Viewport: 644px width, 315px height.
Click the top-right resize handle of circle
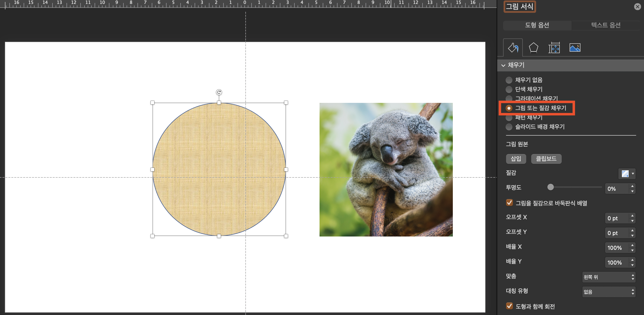(286, 103)
